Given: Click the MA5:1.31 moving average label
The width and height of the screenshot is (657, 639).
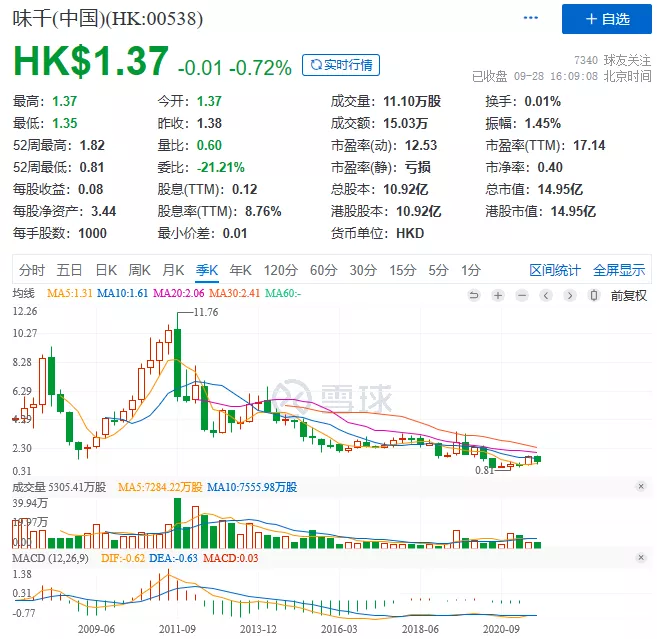Looking at the screenshot, I should pyautogui.click(x=70, y=293).
